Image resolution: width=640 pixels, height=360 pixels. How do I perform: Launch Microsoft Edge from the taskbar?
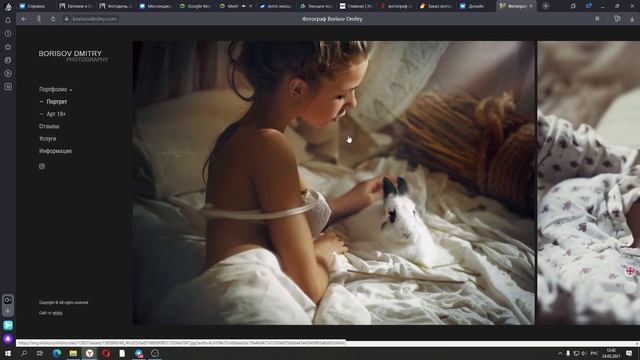click(57, 353)
